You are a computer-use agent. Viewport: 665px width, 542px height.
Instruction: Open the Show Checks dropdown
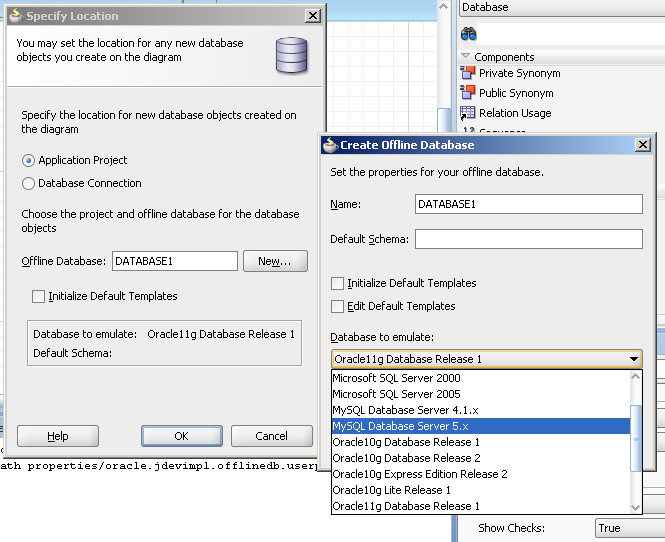click(x=628, y=528)
